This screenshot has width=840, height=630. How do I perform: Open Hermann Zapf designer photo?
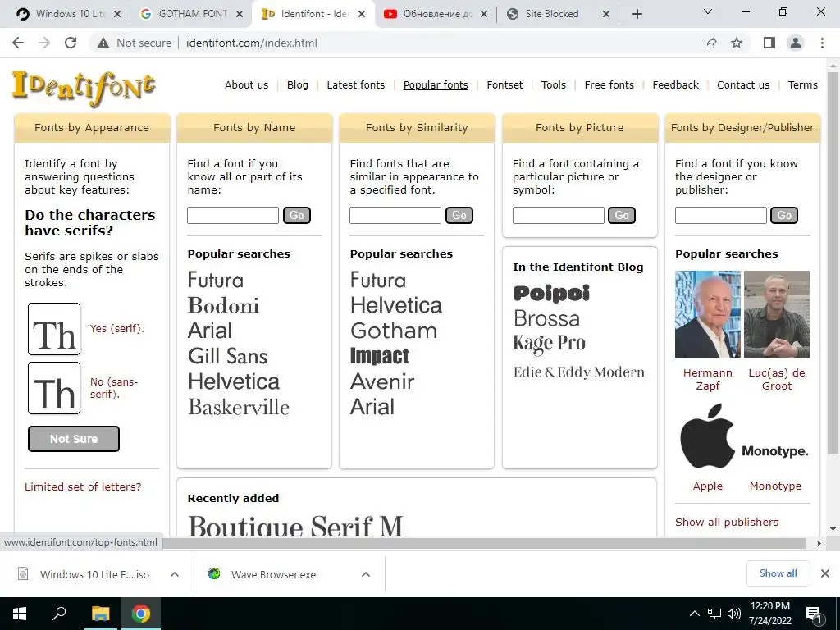click(x=708, y=314)
